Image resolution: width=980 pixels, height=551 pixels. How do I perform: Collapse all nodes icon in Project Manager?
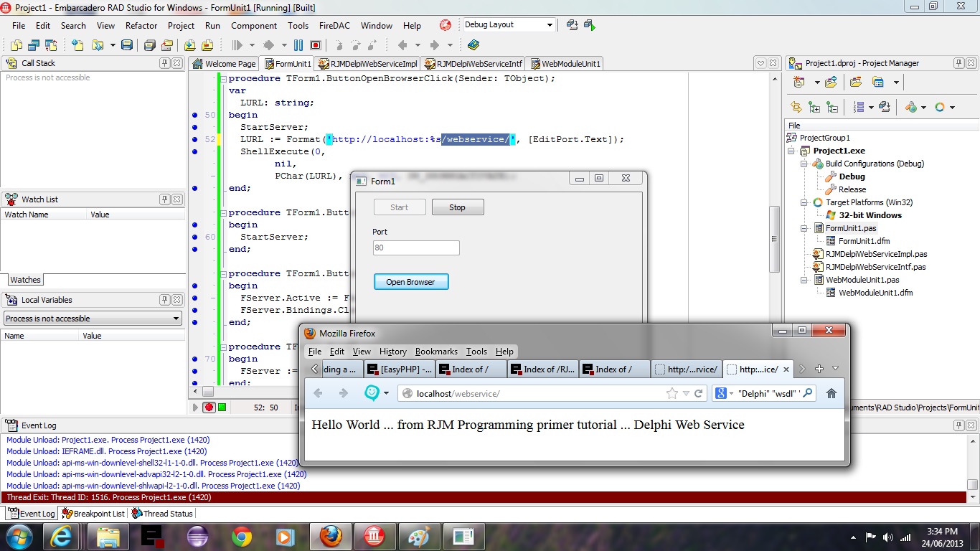click(833, 108)
